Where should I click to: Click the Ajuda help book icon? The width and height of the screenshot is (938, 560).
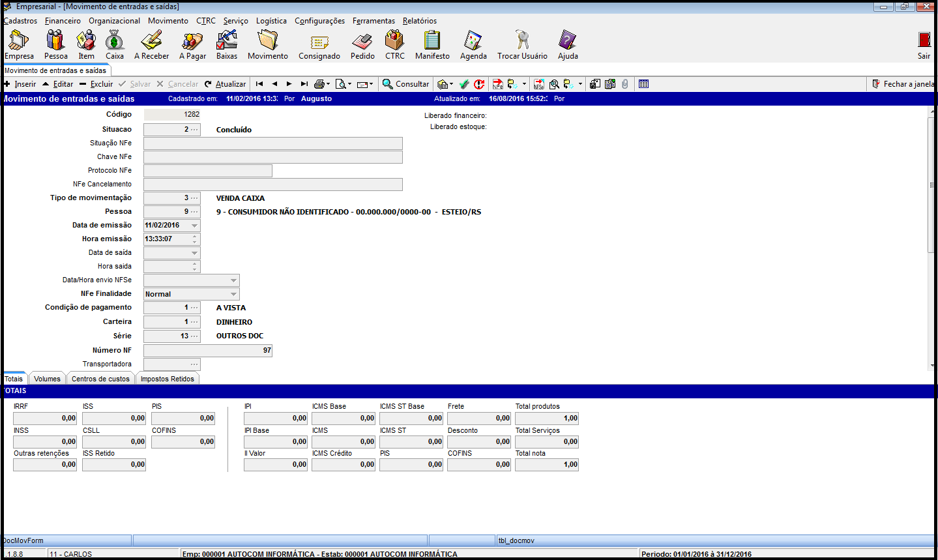[x=568, y=45]
